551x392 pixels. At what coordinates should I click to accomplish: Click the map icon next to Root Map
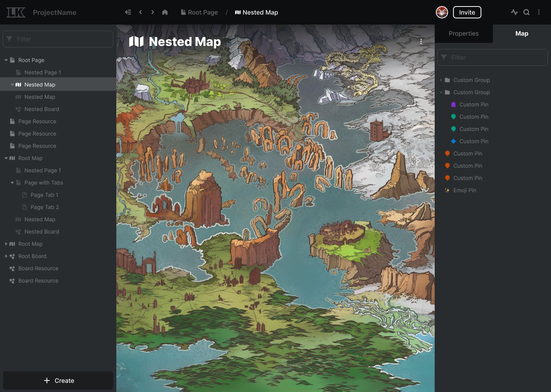coord(13,158)
